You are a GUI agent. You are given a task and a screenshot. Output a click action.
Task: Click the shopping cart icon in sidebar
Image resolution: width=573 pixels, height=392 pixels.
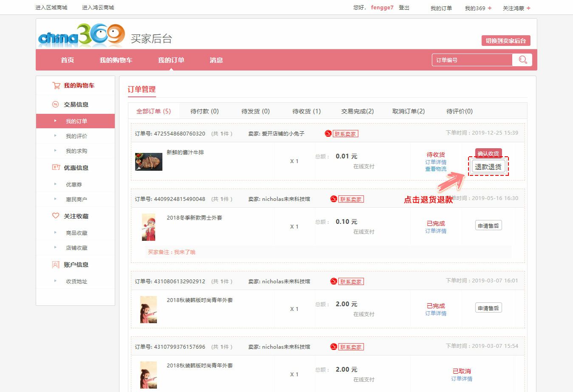(56, 85)
